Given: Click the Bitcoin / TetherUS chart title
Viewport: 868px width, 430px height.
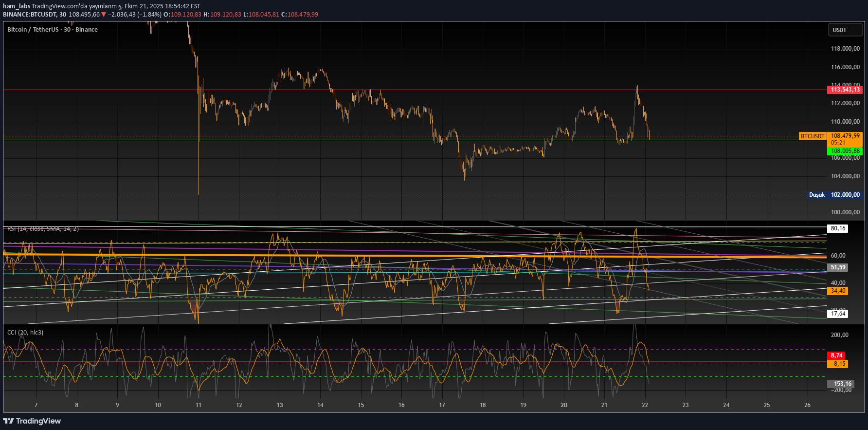Looking at the screenshot, I should (x=53, y=30).
